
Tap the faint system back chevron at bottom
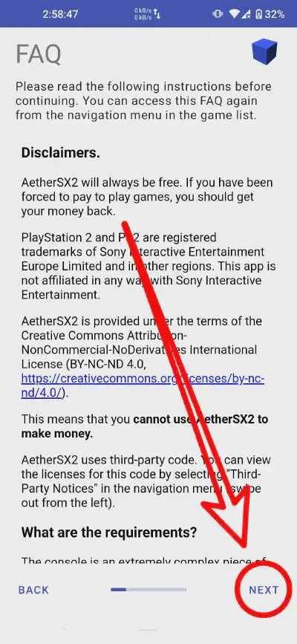(65, 627)
